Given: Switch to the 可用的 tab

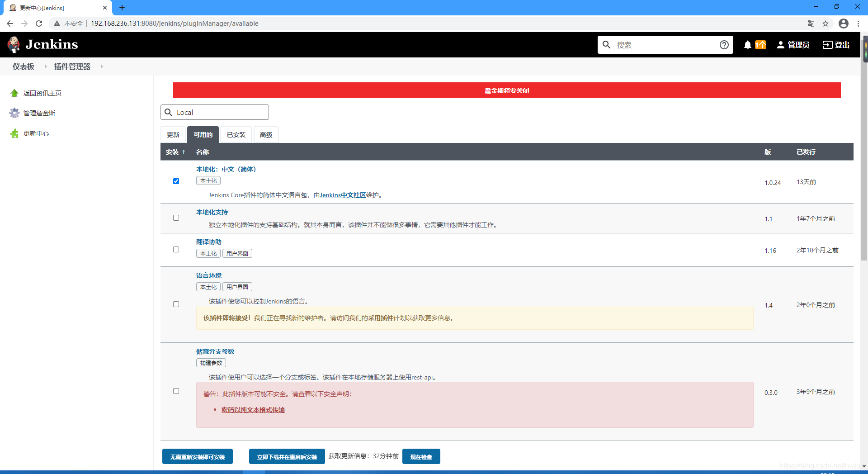Looking at the screenshot, I should point(203,135).
